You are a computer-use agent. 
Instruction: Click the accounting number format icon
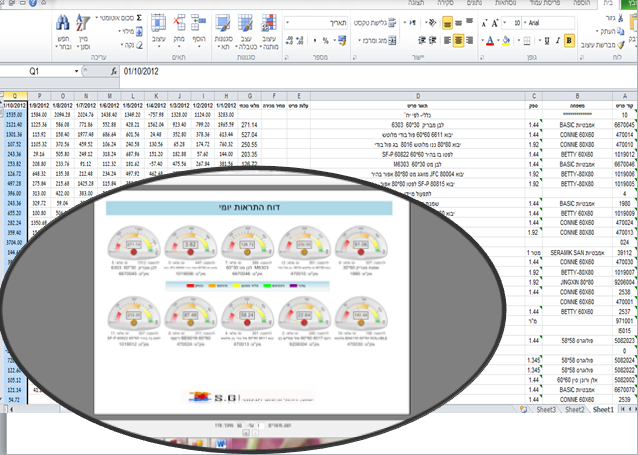(x=342, y=40)
